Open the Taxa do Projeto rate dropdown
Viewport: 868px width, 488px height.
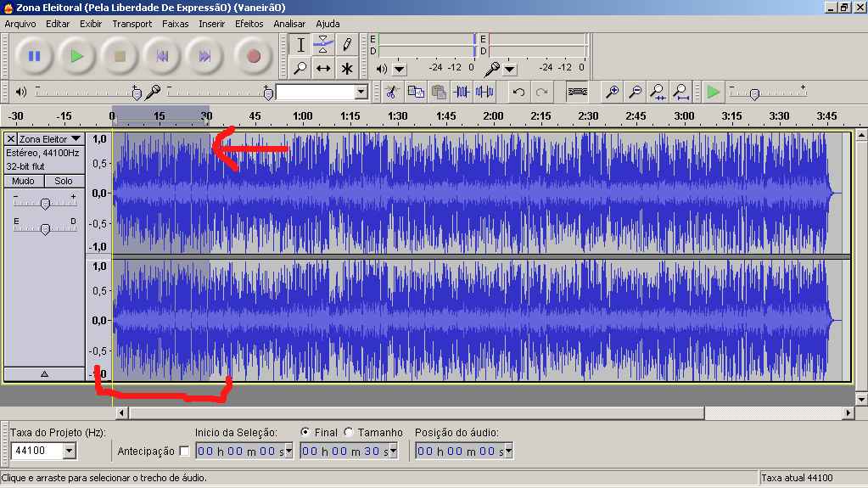70,451
